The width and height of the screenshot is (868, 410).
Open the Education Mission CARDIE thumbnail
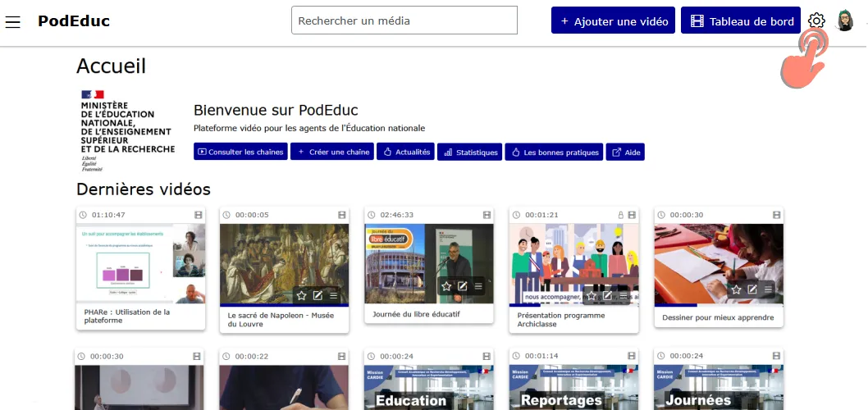point(429,387)
